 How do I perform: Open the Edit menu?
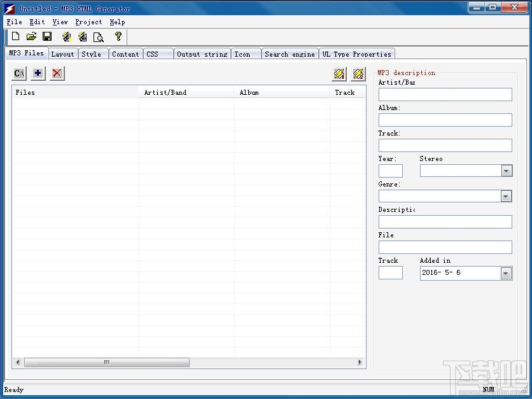coord(37,22)
